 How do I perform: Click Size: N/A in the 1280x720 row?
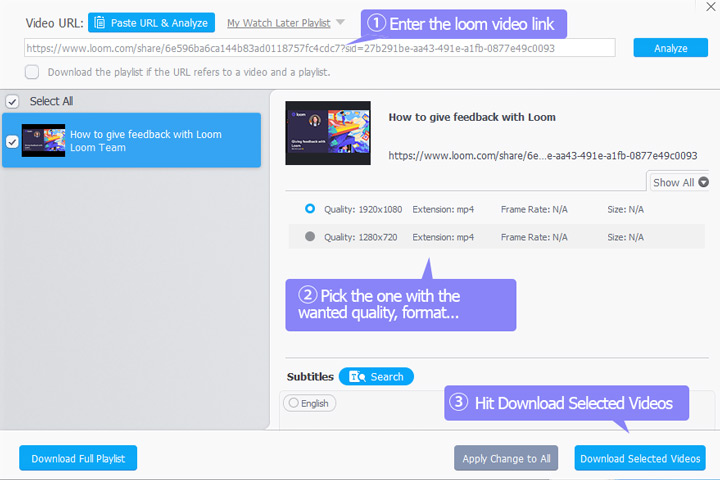tap(625, 237)
